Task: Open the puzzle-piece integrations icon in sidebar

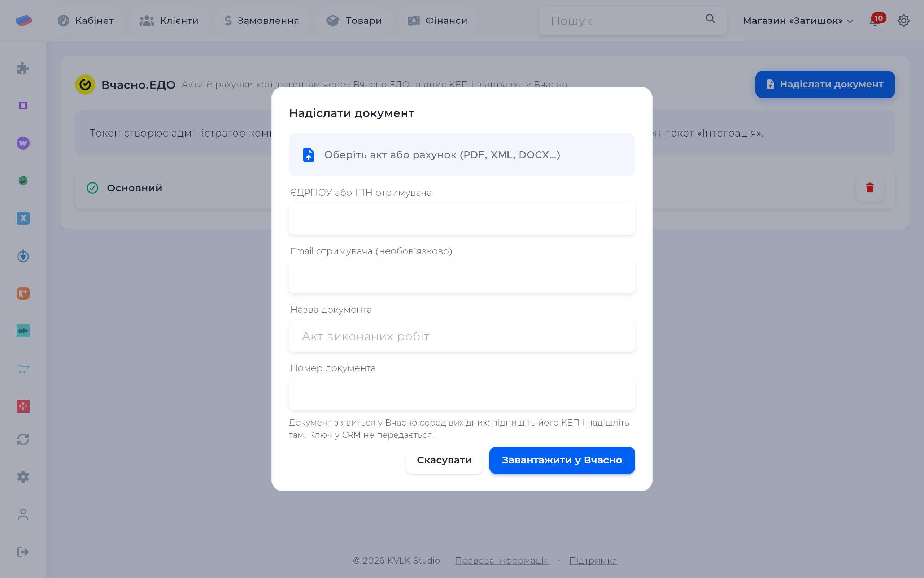Action: [x=23, y=68]
